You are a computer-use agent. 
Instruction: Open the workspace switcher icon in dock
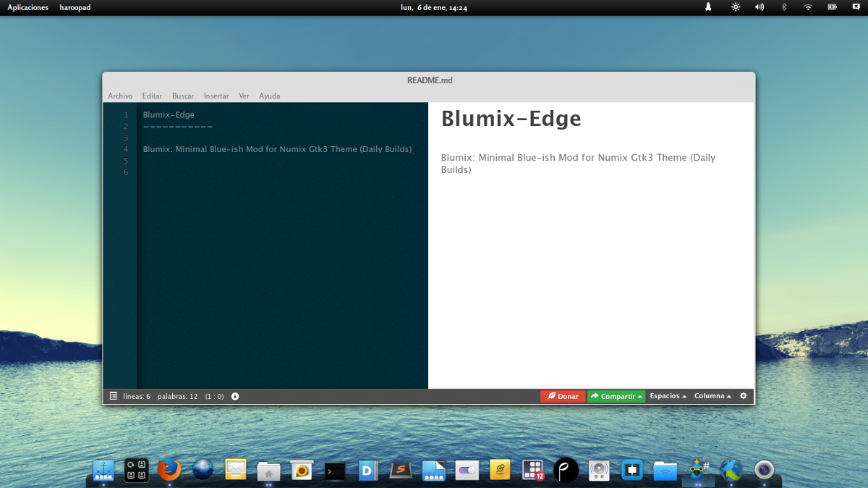[x=137, y=471]
